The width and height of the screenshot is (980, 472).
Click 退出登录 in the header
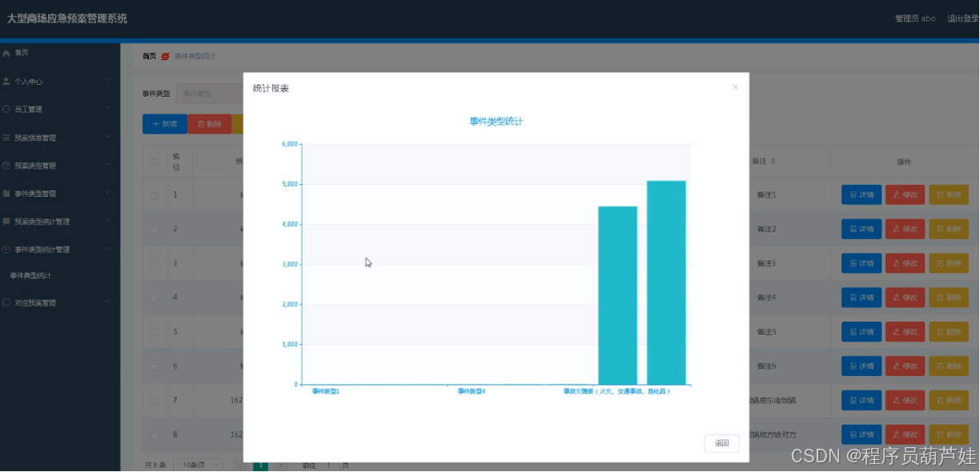(x=963, y=18)
